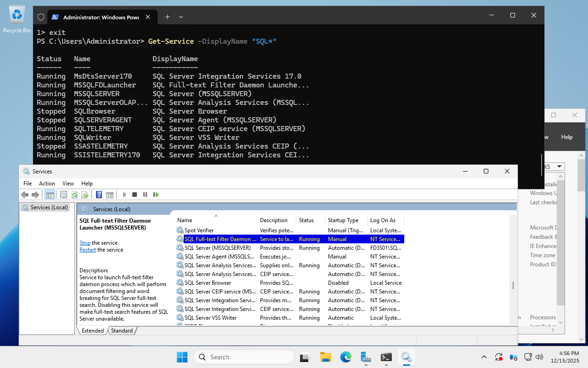
Task: Pause the service with the Pause icon
Action: 145,194
